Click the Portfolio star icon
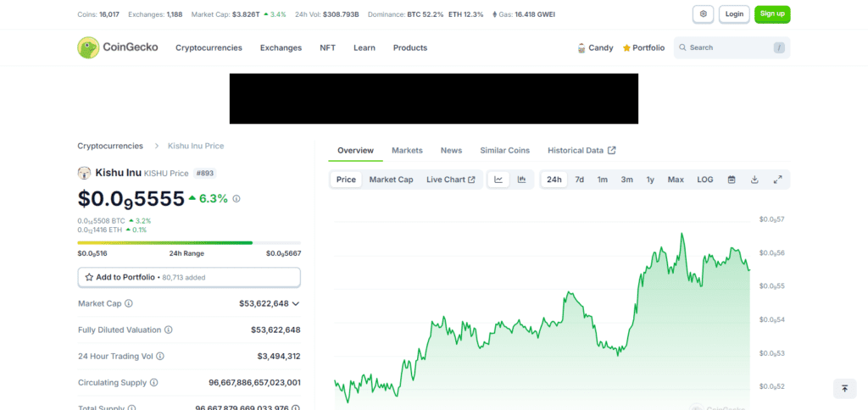The image size is (868, 410). coord(626,48)
